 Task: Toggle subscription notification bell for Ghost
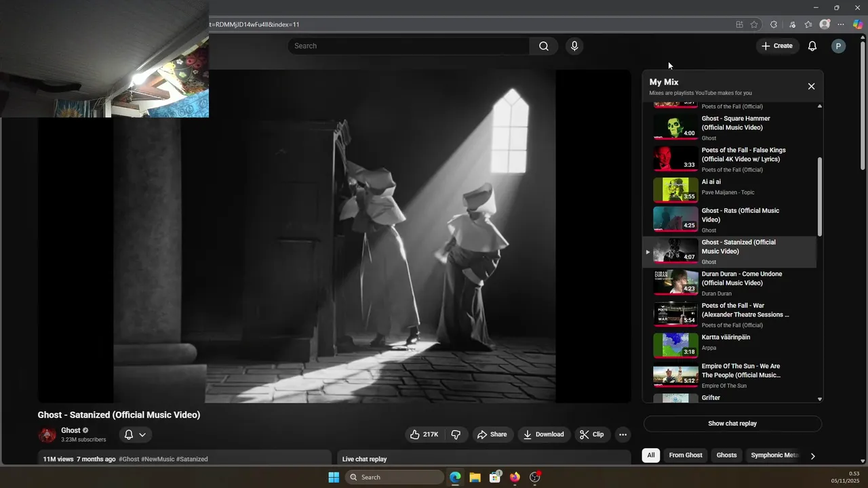point(129,434)
